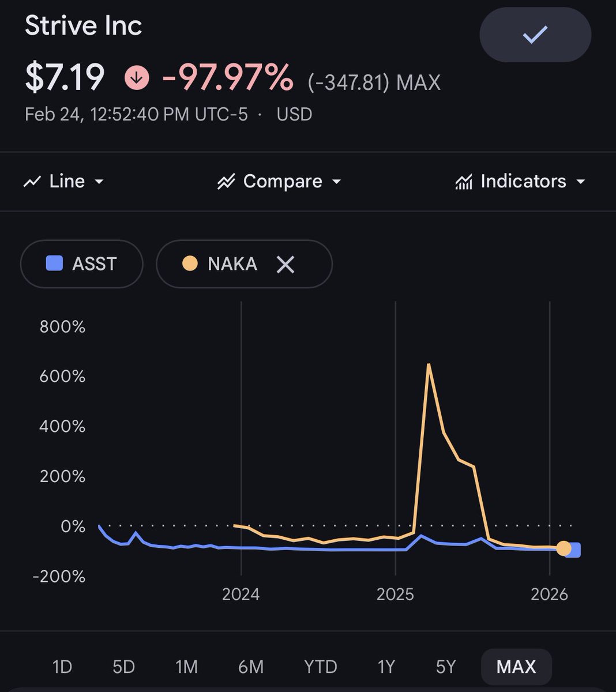Click the -97.97% change value
This screenshot has width=616, height=692.
[x=228, y=78]
